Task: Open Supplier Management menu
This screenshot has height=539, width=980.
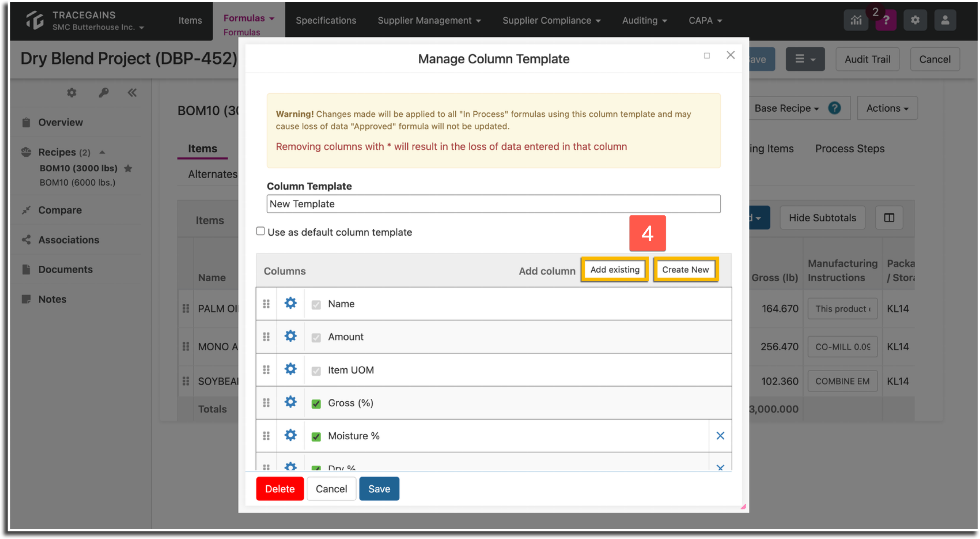Action: pos(429,20)
